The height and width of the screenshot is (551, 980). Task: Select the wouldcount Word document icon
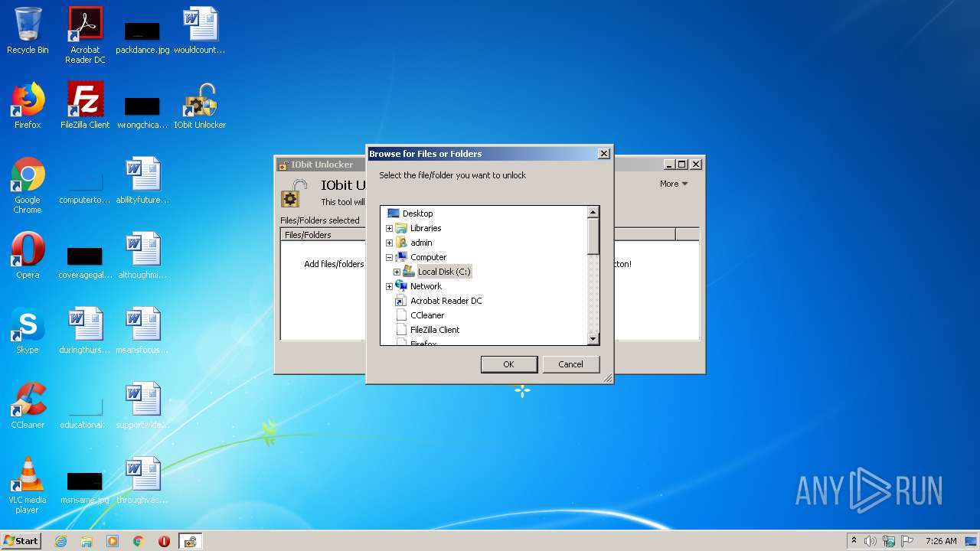click(x=200, y=31)
